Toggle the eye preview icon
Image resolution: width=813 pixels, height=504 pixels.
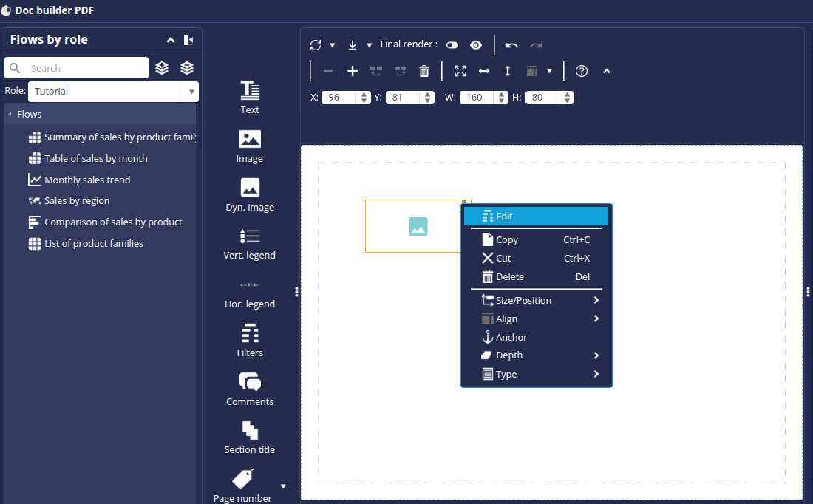click(476, 45)
